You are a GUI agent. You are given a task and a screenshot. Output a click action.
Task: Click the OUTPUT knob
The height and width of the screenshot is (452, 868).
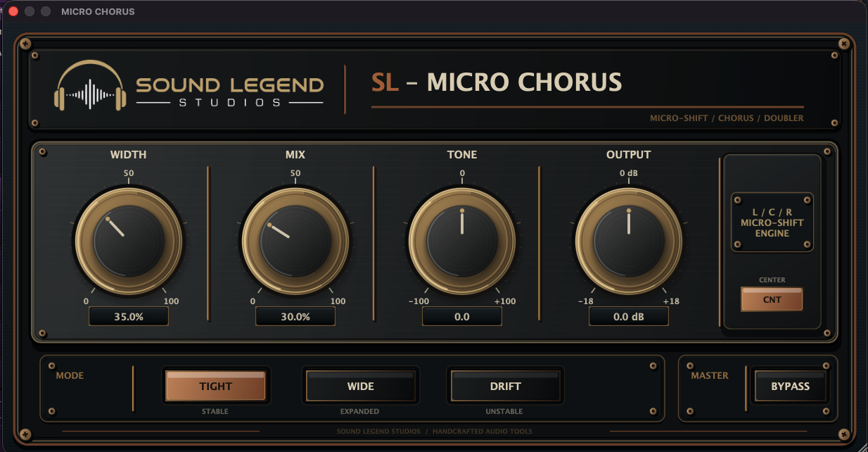(629, 241)
